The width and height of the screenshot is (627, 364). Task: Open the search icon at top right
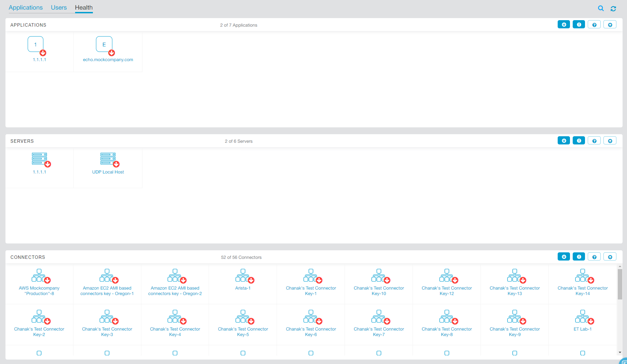point(601,8)
